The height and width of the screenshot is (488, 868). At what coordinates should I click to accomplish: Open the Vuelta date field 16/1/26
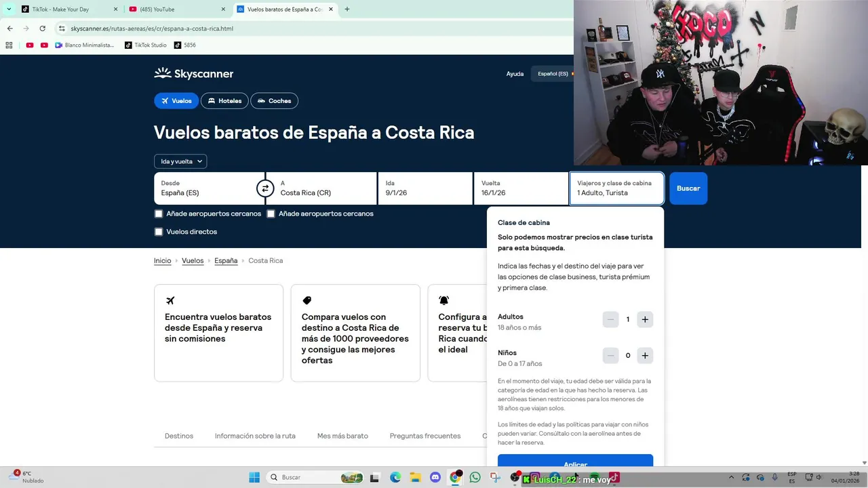click(x=521, y=188)
